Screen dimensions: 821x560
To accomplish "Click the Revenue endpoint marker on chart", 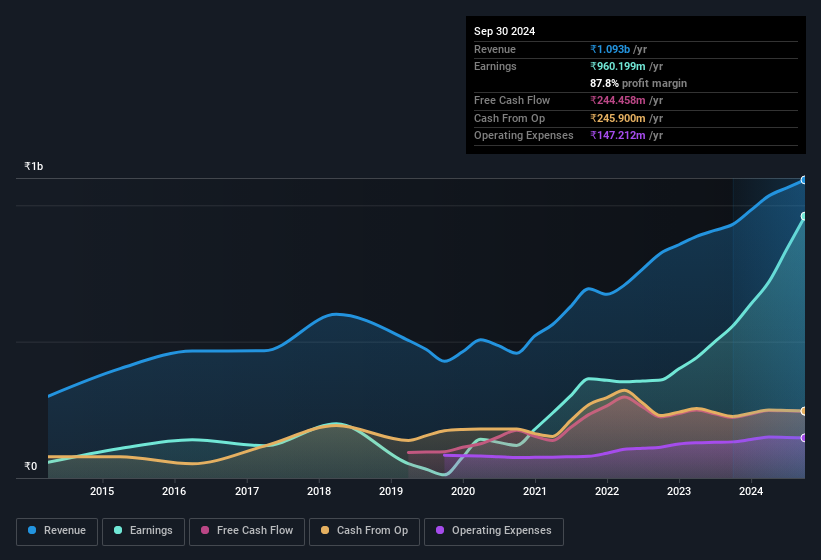I will click(x=804, y=180).
